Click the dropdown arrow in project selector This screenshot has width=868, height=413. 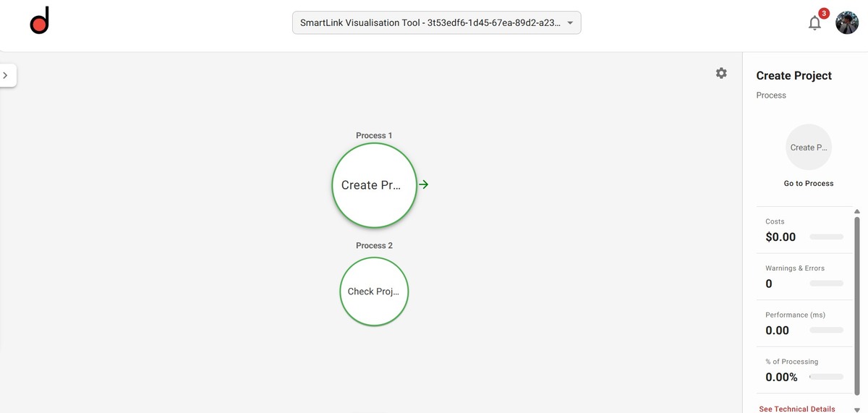pos(570,22)
